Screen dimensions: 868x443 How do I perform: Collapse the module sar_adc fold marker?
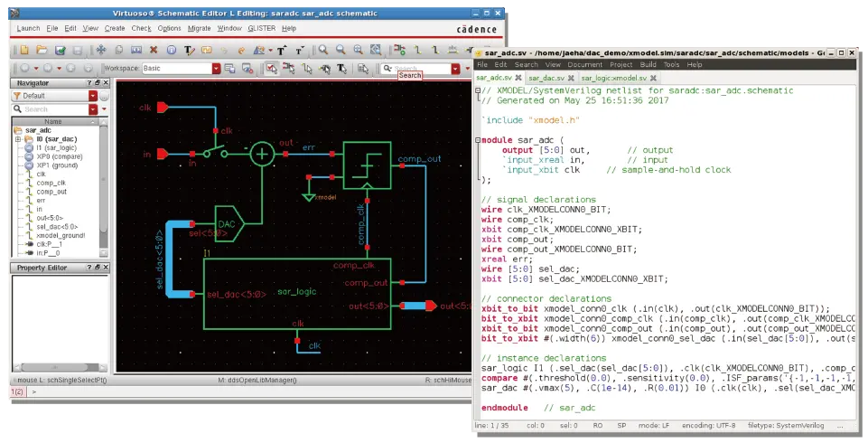coord(478,140)
